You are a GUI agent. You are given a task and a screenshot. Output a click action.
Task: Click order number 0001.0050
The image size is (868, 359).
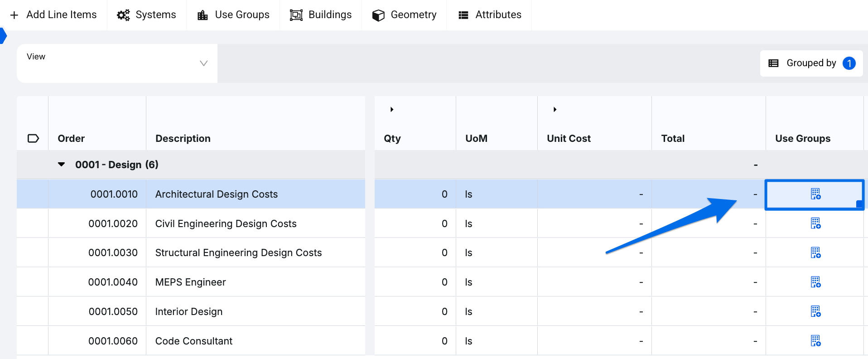pyautogui.click(x=113, y=311)
